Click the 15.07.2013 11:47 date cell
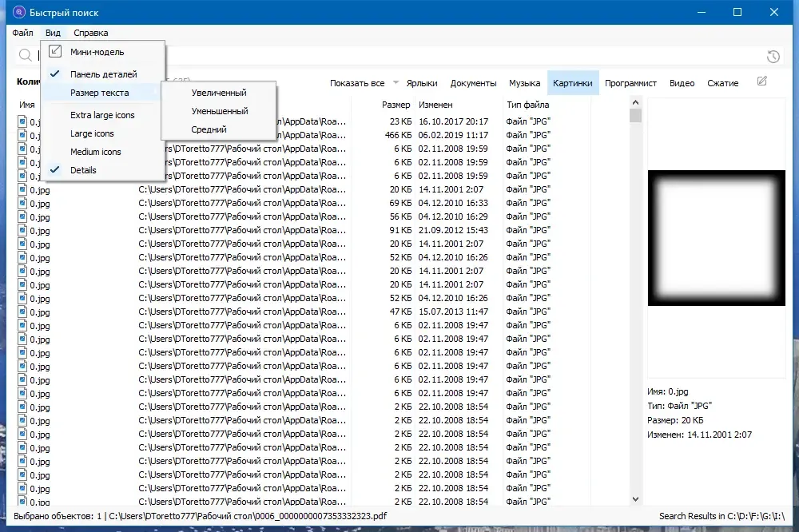The width and height of the screenshot is (799, 532). click(453, 312)
